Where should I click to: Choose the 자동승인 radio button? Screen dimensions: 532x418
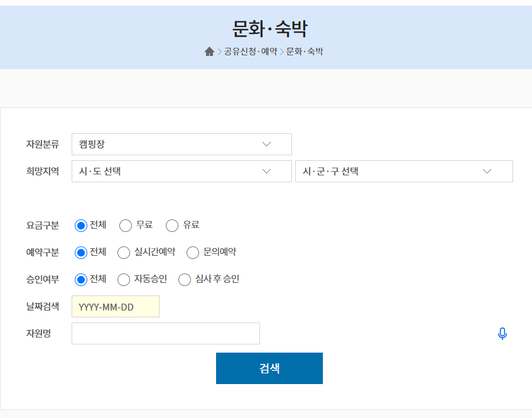(124, 280)
